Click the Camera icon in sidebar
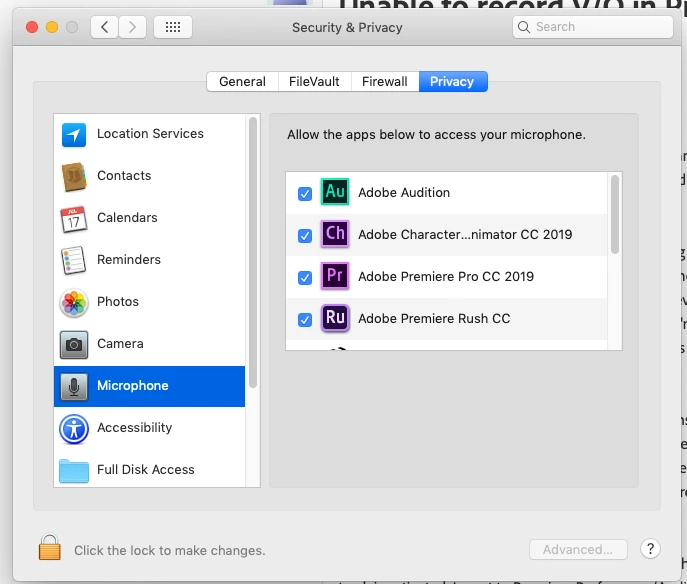This screenshot has width=687, height=584. [x=74, y=345]
